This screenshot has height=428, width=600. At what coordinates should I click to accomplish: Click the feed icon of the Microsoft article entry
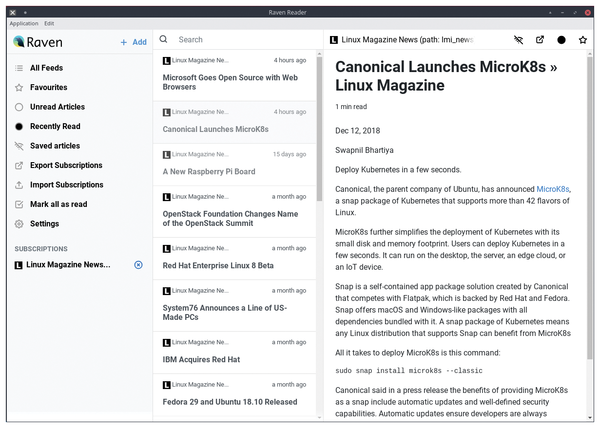click(x=166, y=60)
